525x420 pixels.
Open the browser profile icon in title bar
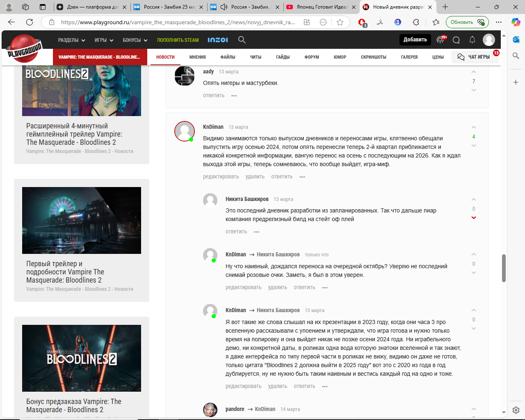9,7
